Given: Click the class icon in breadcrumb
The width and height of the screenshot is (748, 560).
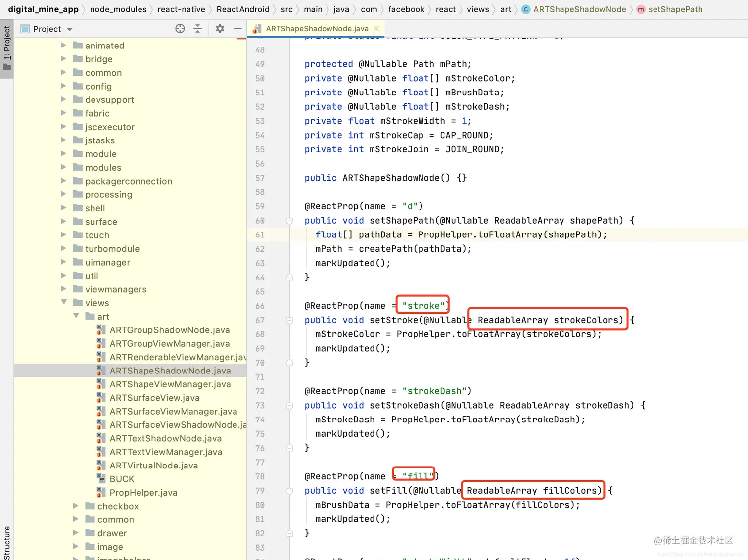Looking at the screenshot, I should tap(526, 9).
